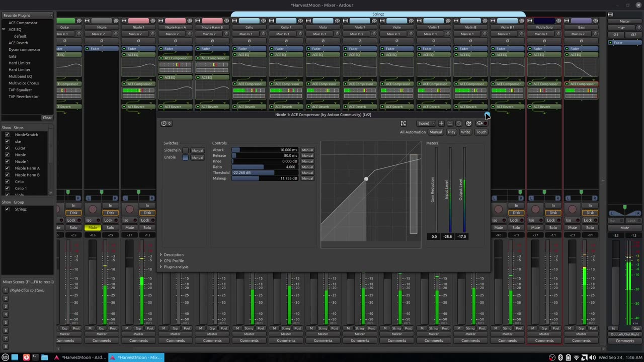Viewport: 644px width, 362px height.
Task: Uncheck the NicoleScratch strip visibility checkbox
Action: 7,135
